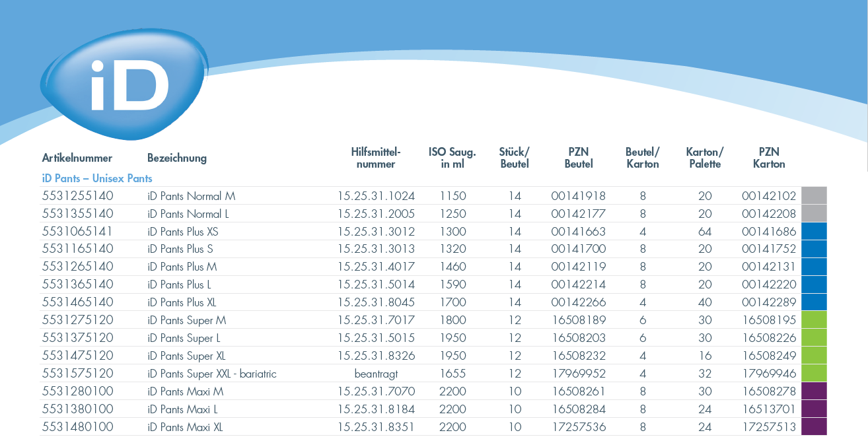The width and height of the screenshot is (868, 439).
Task: Click PZN Karton 17969946
Action: pos(769,374)
